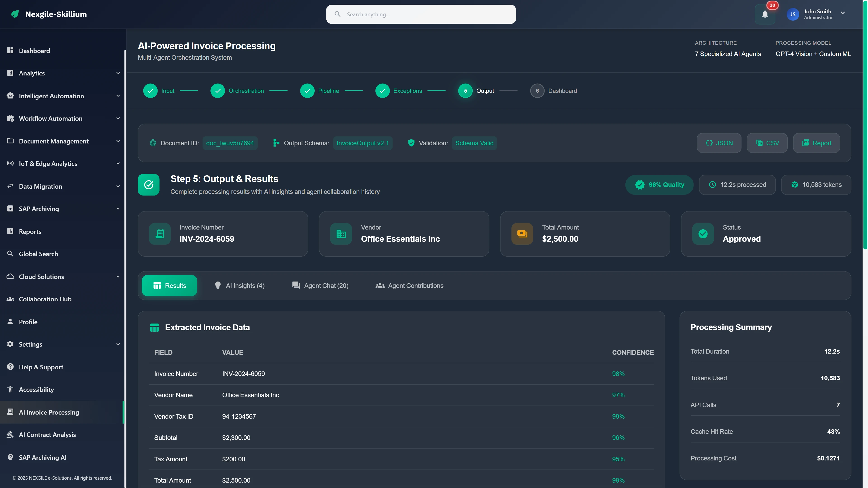868x488 pixels.
Task: Click the Exceptions pipeline step checkmark
Action: coord(382,91)
